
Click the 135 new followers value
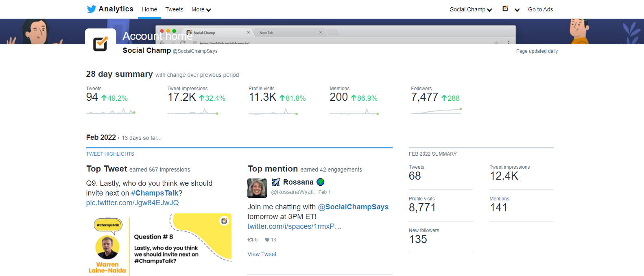[x=418, y=239]
